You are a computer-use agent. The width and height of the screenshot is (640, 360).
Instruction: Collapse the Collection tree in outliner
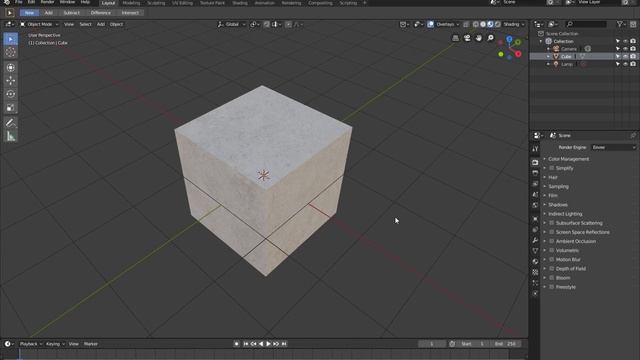(x=541, y=41)
